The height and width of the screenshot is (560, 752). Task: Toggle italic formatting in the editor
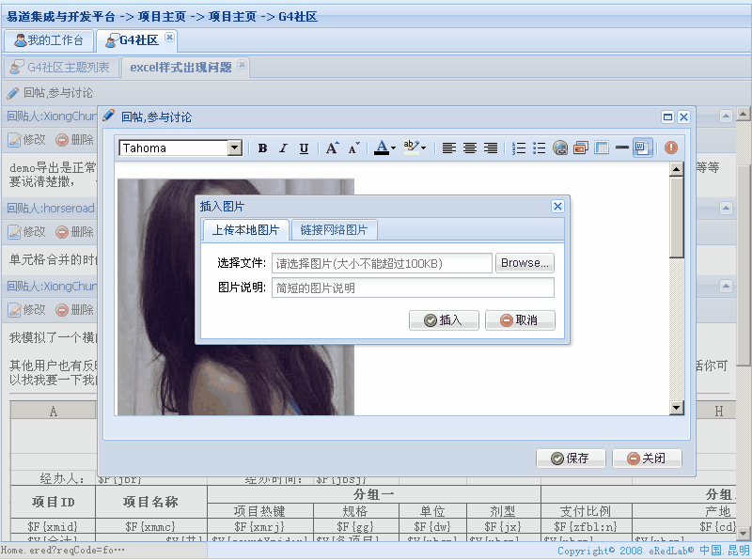click(282, 148)
